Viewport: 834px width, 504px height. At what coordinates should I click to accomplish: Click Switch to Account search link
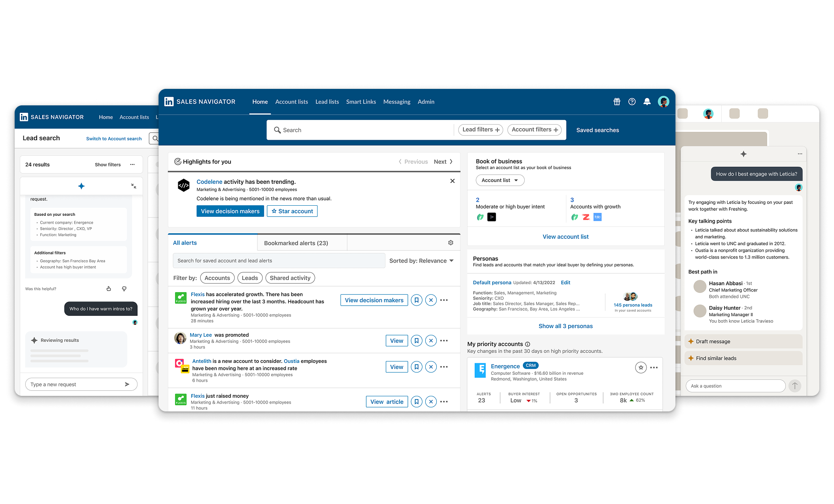tap(114, 138)
